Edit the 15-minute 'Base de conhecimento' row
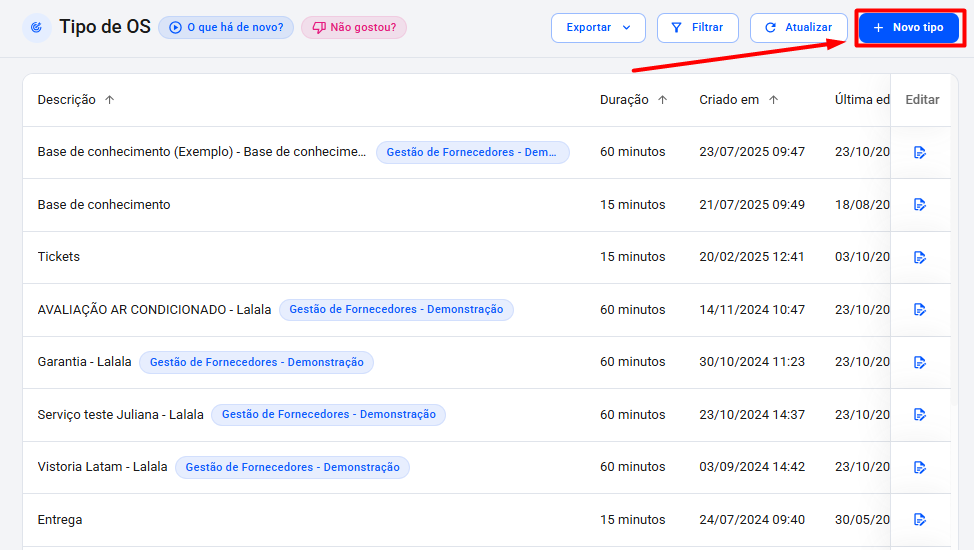974x550 pixels. 920,204
